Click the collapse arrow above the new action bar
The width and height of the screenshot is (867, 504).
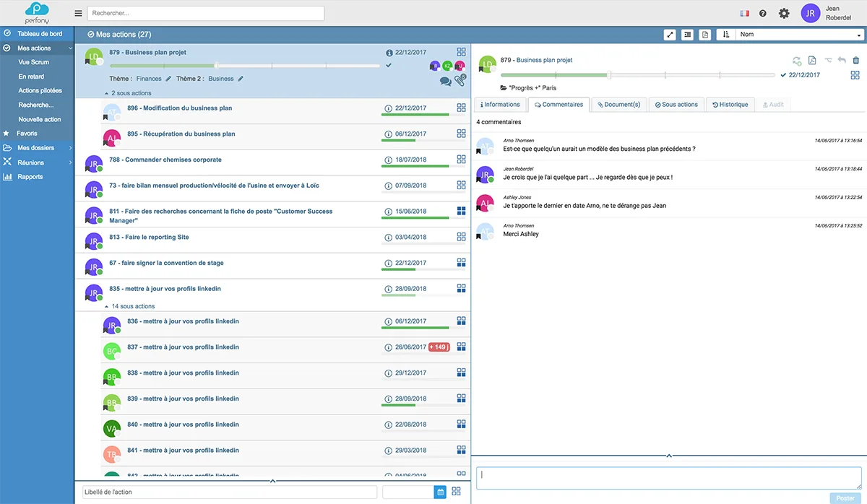(272, 480)
